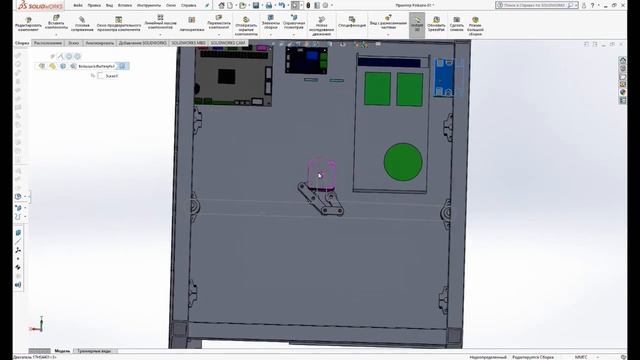
Task: Click the Select cursor tool in the top toolbar
Action: point(295,5)
